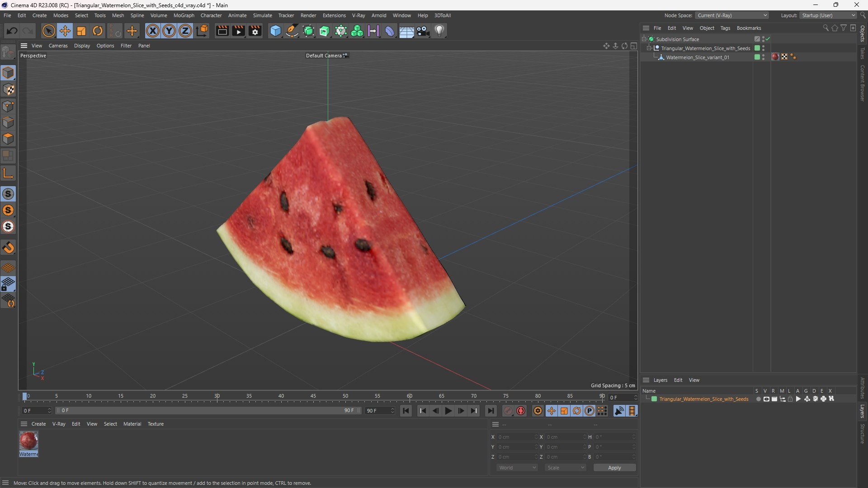Screen dimensions: 868x488
Task: Select the Texture mode icon
Action: click(8, 89)
